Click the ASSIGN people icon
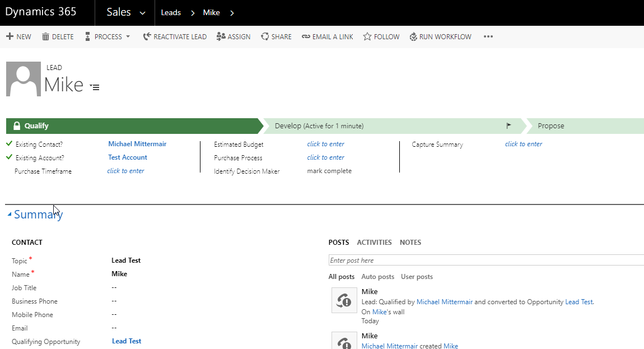The width and height of the screenshot is (644, 349). point(221,36)
